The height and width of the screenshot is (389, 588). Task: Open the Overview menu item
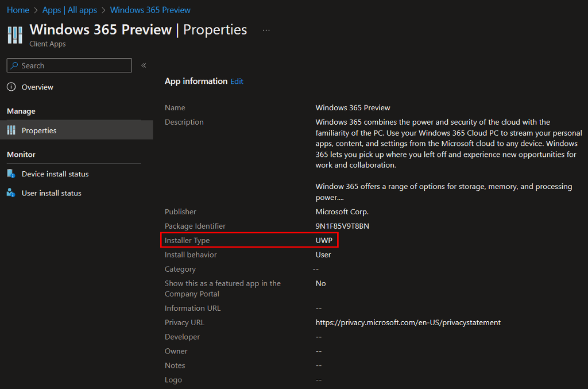(x=37, y=87)
